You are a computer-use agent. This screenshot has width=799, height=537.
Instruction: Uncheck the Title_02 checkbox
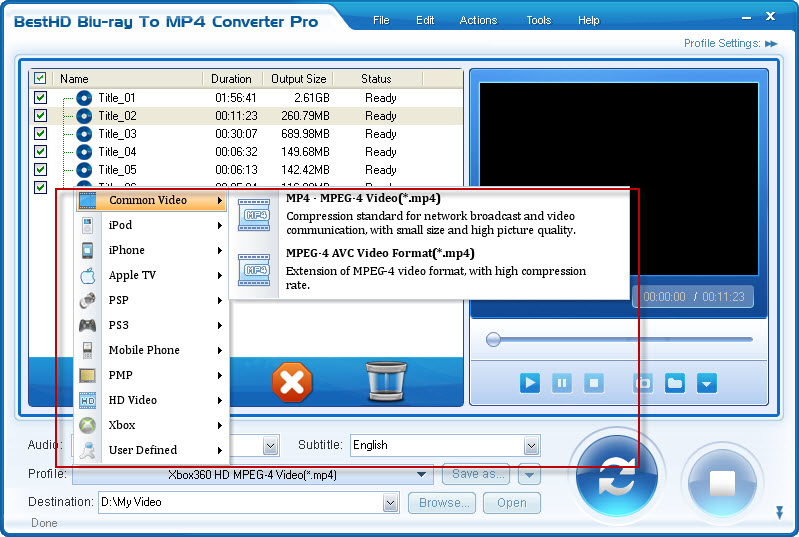(x=40, y=115)
